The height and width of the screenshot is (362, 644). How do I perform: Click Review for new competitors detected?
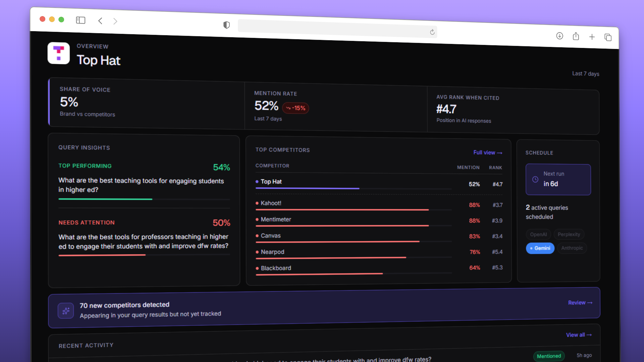pyautogui.click(x=580, y=303)
